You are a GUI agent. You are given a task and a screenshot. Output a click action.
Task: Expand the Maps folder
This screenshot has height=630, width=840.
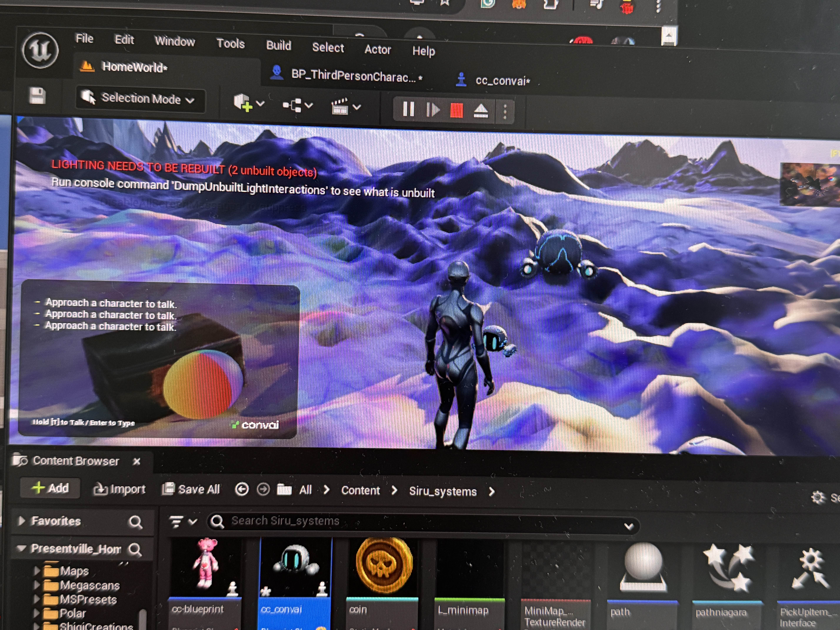click(37, 571)
